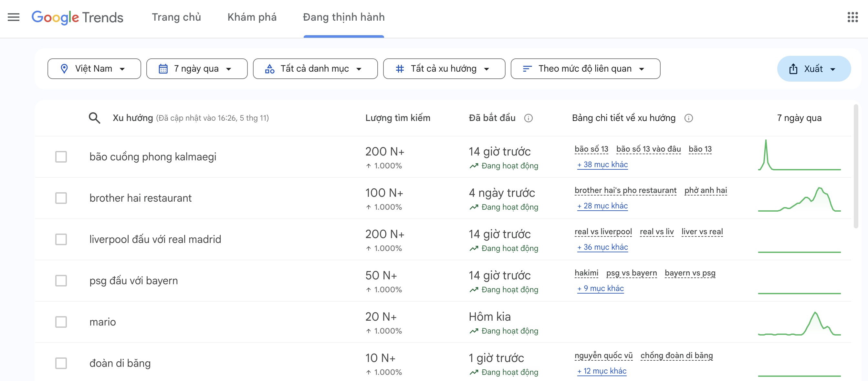The width and height of the screenshot is (868, 381).
Task: Check the brother hai restaurant row checkbox
Action: pos(61,198)
